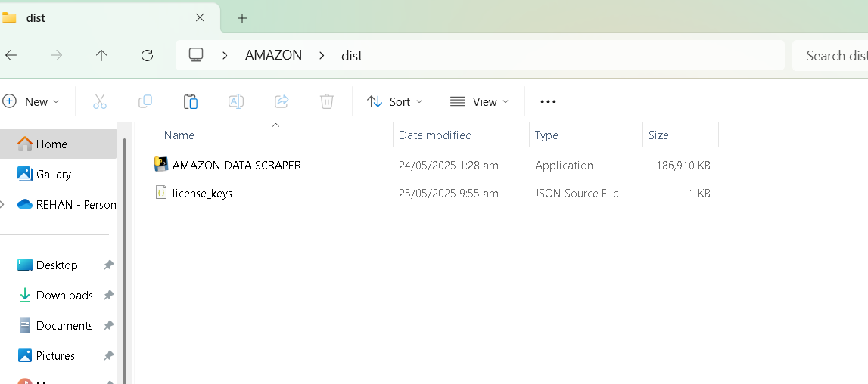Image resolution: width=868 pixels, height=384 pixels.
Task: Select the license_keys JSON file
Action: (202, 193)
